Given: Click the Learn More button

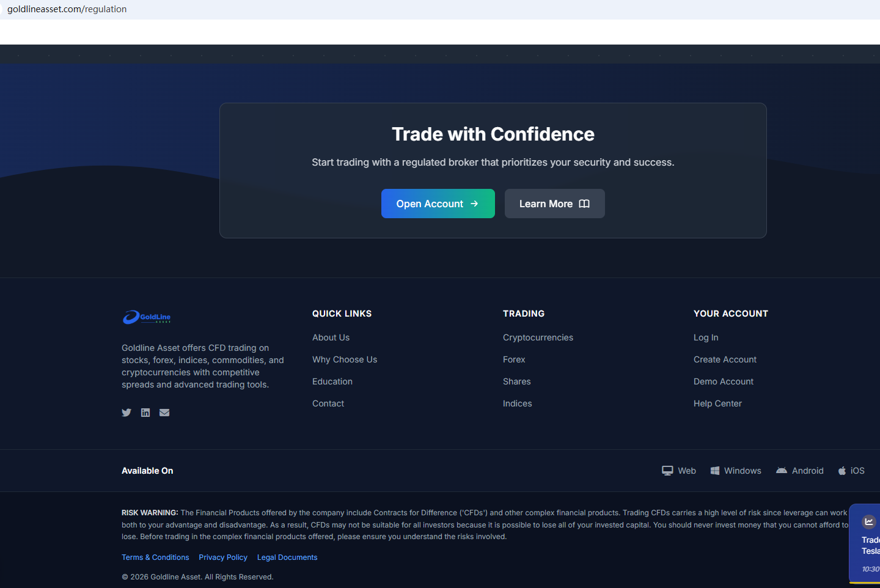Looking at the screenshot, I should [x=554, y=204].
